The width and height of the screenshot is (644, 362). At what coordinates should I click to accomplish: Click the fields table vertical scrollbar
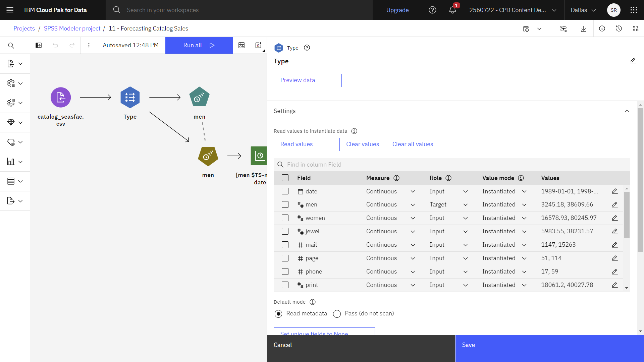point(627,215)
